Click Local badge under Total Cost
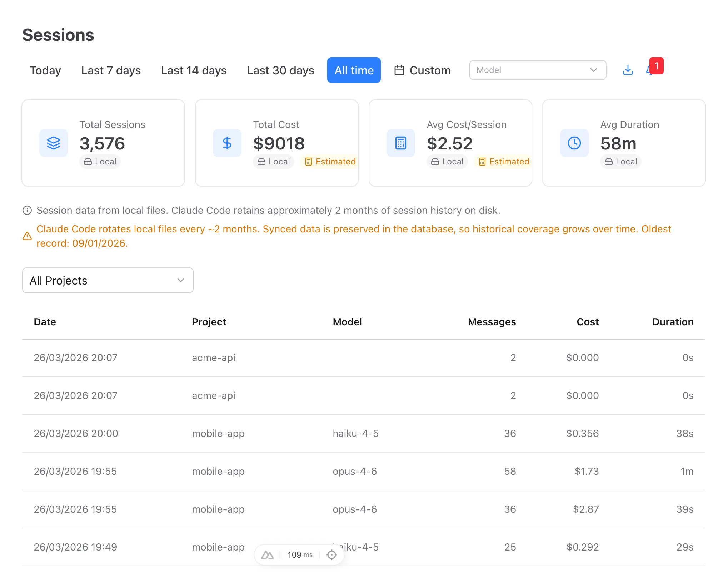This screenshot has width=728, height=572. (274, 162)
